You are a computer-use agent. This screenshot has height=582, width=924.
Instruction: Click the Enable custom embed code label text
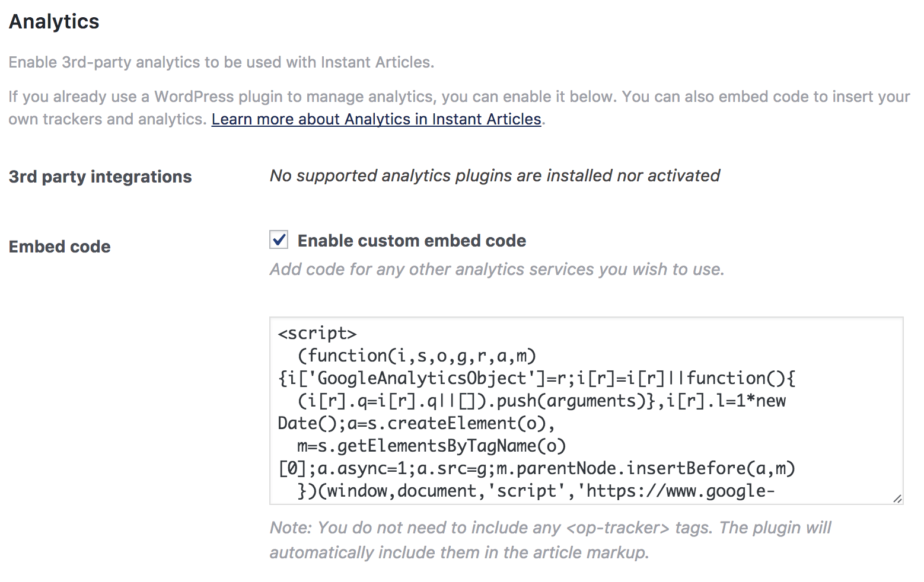pyautogui.click(x=412, y=241)
